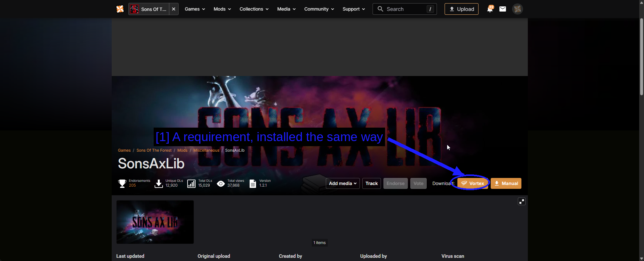
Task: Open the Games dropdown menu
Action: tap(195, 9)
